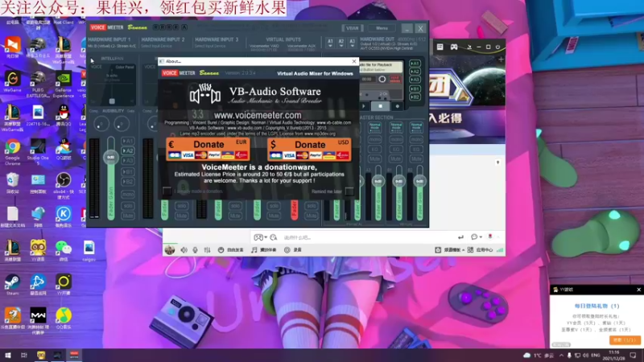This screenshot has width=644, height=362.
Task: Toggle A2 routing on Hardware Input 1
Action: point(128,150)
